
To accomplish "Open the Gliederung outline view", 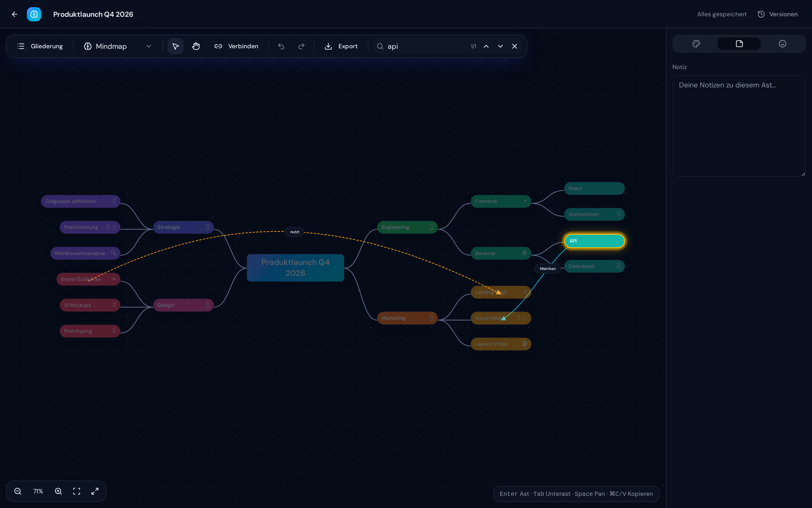I will 40,46.
